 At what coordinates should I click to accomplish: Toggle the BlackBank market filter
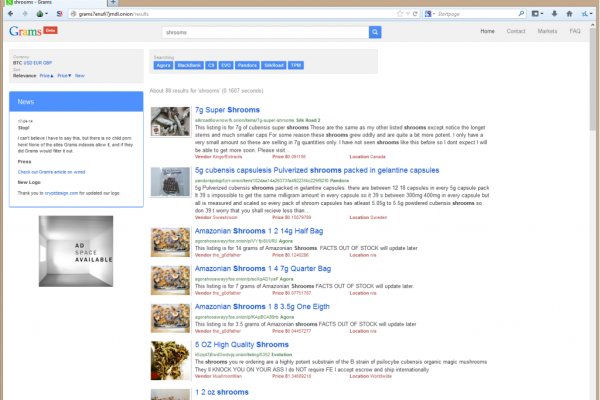coord(188,65)
